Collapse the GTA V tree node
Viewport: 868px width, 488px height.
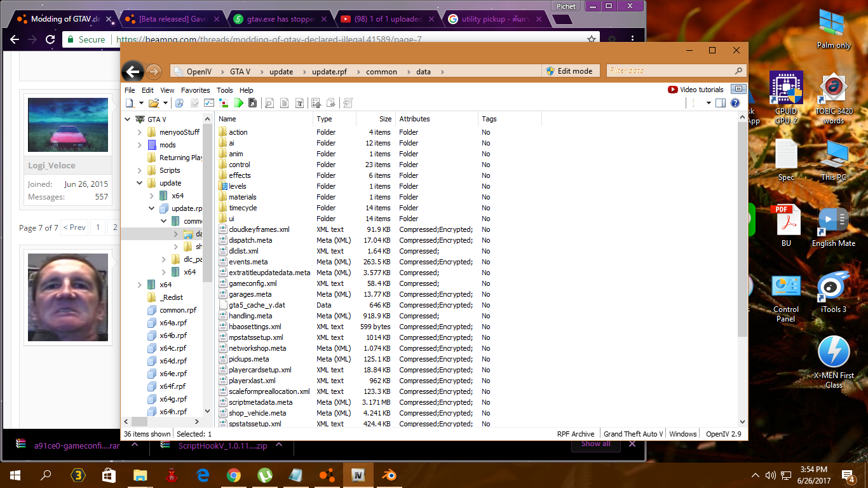pos(128,119)
